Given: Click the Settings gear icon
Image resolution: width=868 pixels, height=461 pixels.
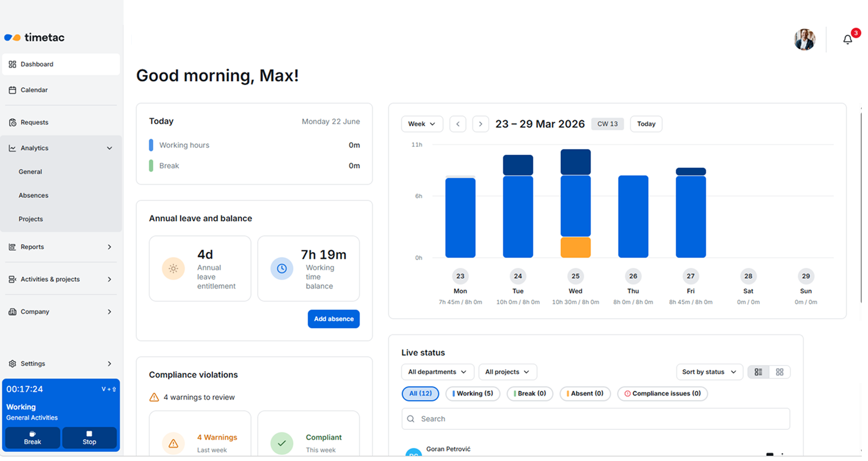Looking at the screenshot, I should (x=12, y=364).
